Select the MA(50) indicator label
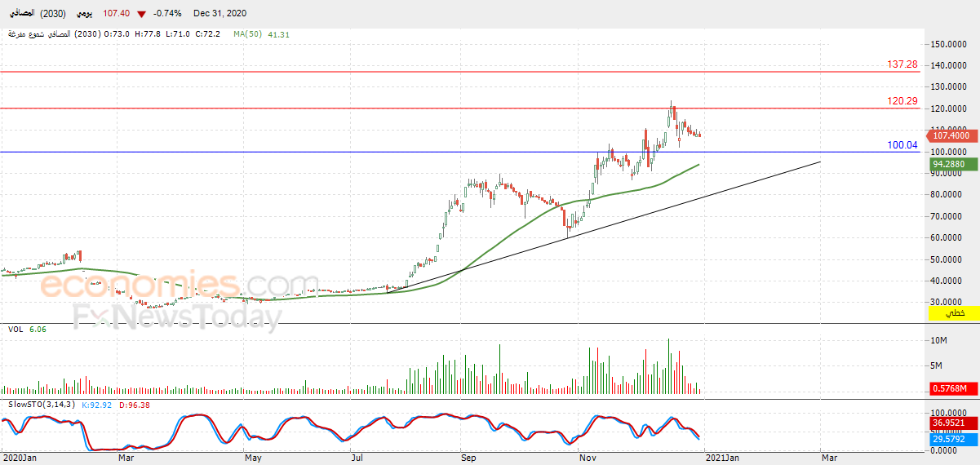This screenshot has width=980, height=465. 247,34
